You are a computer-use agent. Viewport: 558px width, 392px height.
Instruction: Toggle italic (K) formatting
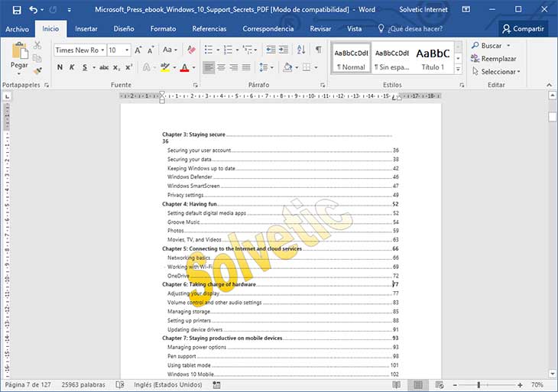72,67
